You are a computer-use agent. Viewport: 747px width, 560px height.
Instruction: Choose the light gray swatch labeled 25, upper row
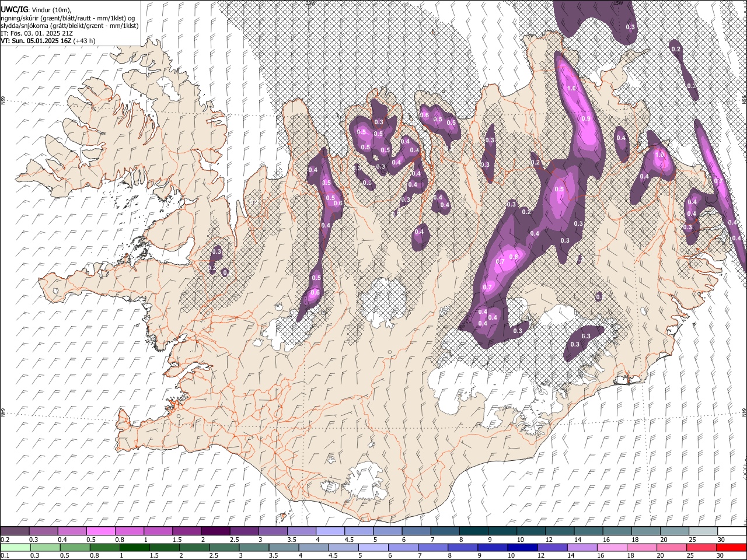(x=703, y=531)
